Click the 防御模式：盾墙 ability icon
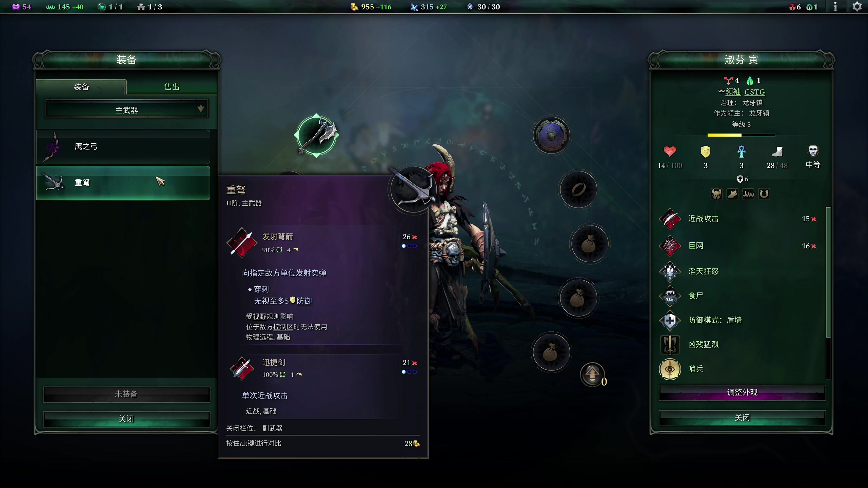 click(670, 320)
